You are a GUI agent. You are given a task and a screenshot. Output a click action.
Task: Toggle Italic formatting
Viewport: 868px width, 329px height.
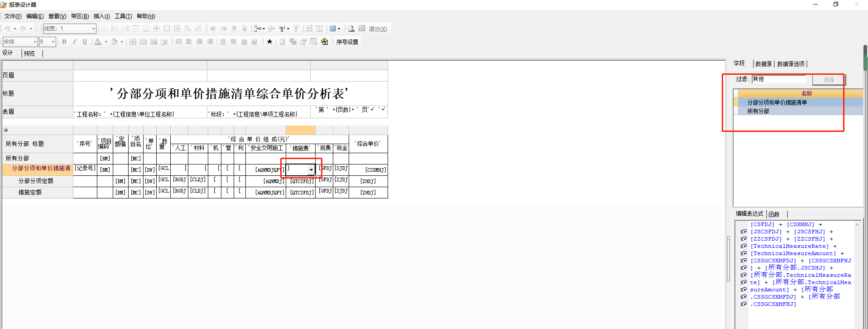pos(74,42)
